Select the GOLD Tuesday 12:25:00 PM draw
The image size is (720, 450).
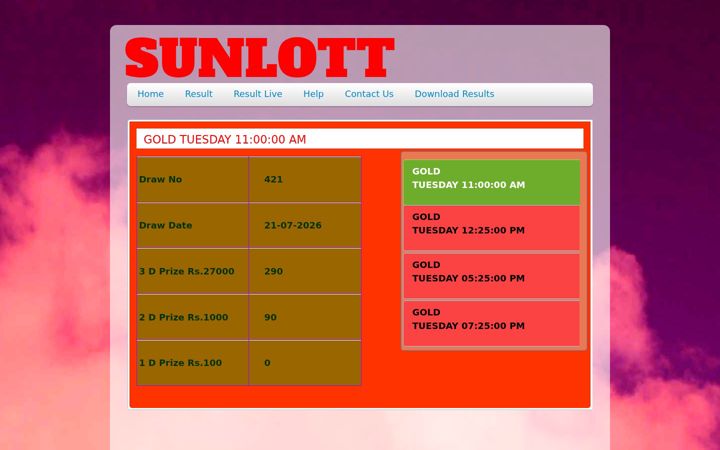tap(492, 228)
